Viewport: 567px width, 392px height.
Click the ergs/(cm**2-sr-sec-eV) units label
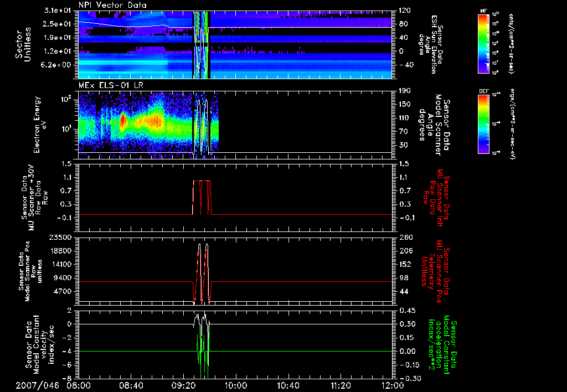tap(512, 124)
